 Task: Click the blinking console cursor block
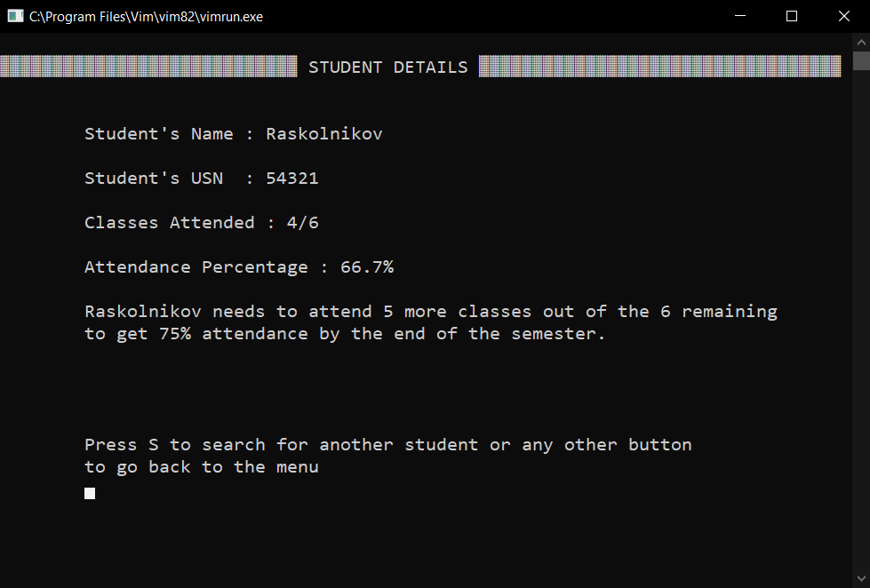coord(89,493)
